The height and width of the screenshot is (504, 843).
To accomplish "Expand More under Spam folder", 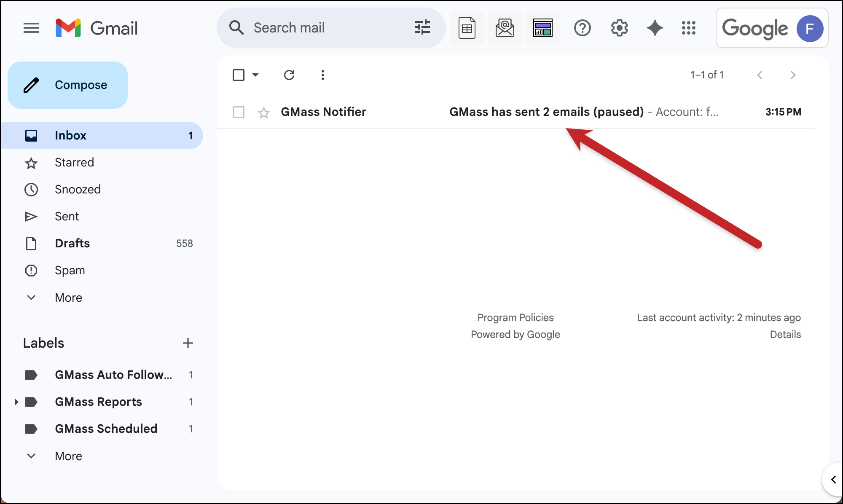I will click(68, 298).
